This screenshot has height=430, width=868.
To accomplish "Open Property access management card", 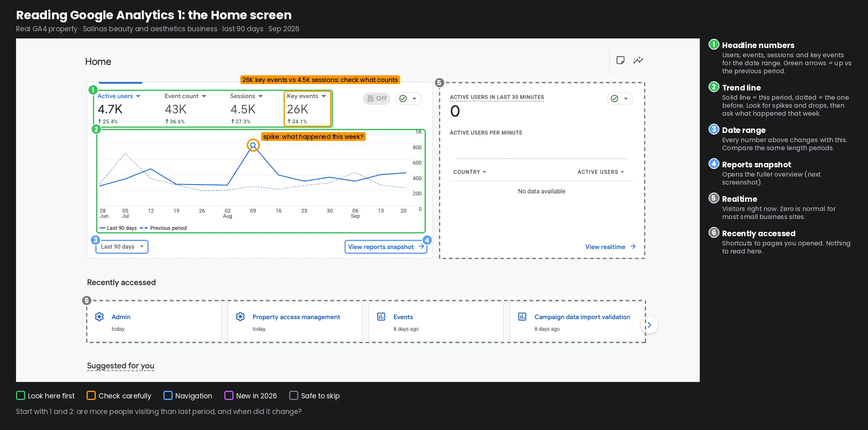I will [x=295, y=322].
